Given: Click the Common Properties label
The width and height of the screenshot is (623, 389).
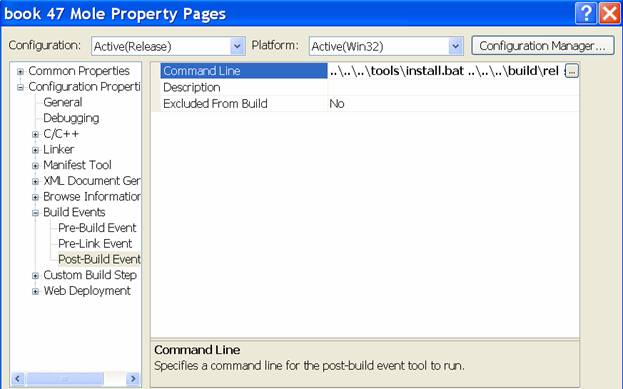Looking at the screenshot, I should (79, 71).
